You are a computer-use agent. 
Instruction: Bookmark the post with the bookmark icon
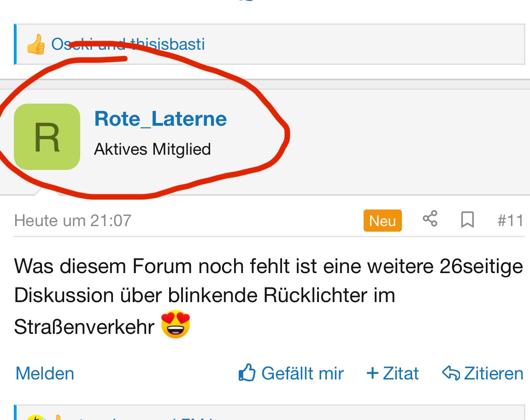(467, 220)
